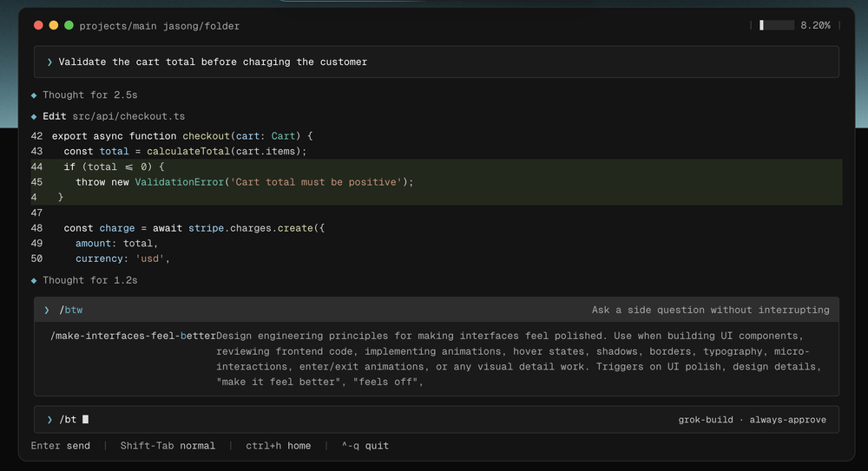Click line 50 currency 'usd'
The image size is (868, 471).
coord(122,258)
